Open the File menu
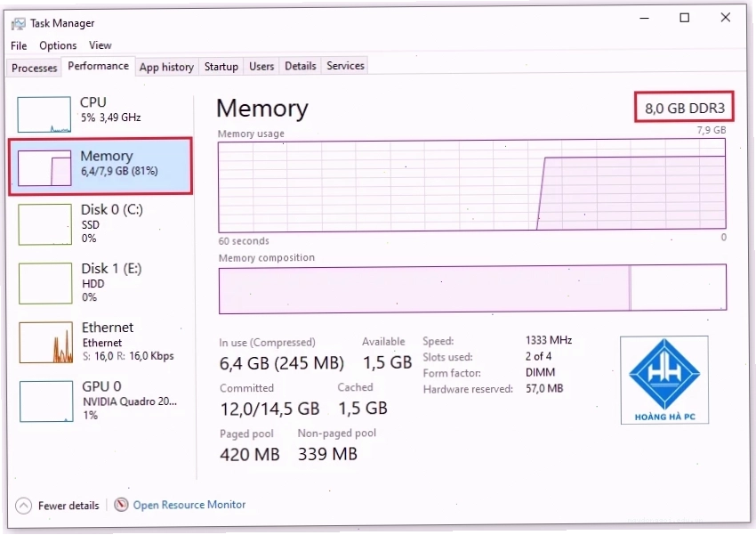This screenshot has height=535, width=756. pyautogui.click(x=19, y=45)
